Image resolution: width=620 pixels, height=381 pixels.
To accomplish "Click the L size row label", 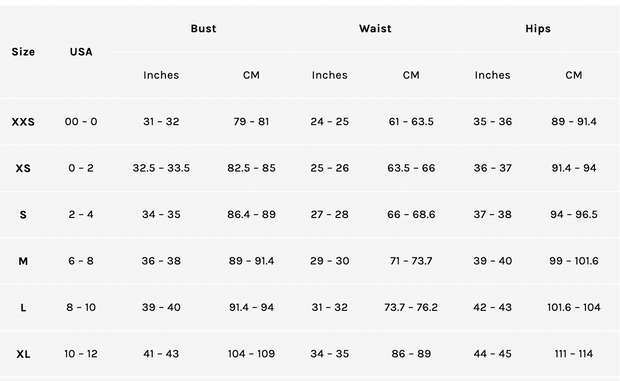I will [x=23, y=307].
